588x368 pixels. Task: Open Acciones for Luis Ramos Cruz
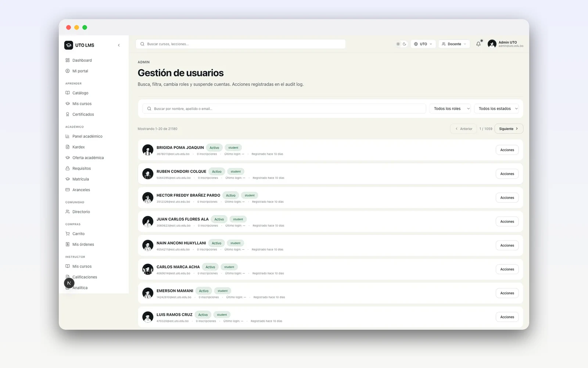[x=507, y=317]
